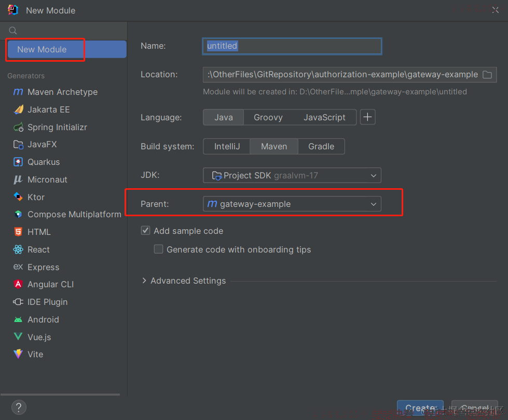508x420 pixels.
Task: Click the Name field with untitled
Action: click(x=292, y=46)
